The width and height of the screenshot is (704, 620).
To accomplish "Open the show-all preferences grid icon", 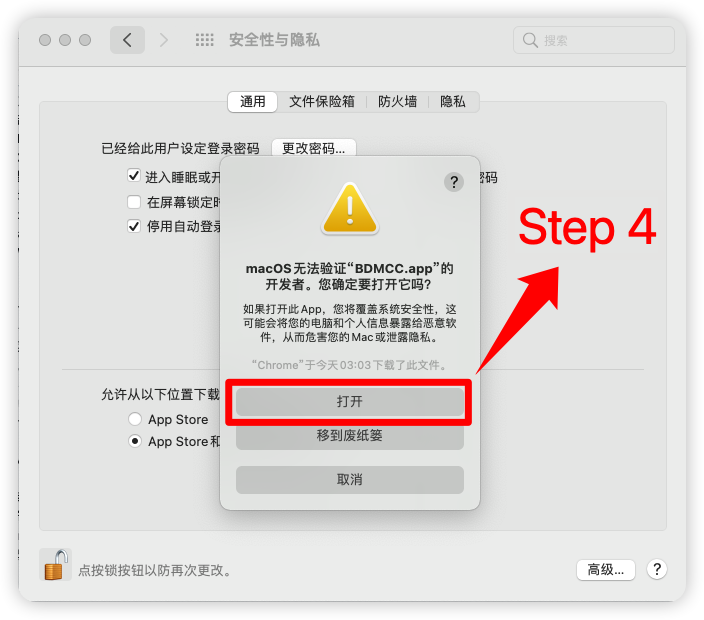I will (x=205, y=40).
